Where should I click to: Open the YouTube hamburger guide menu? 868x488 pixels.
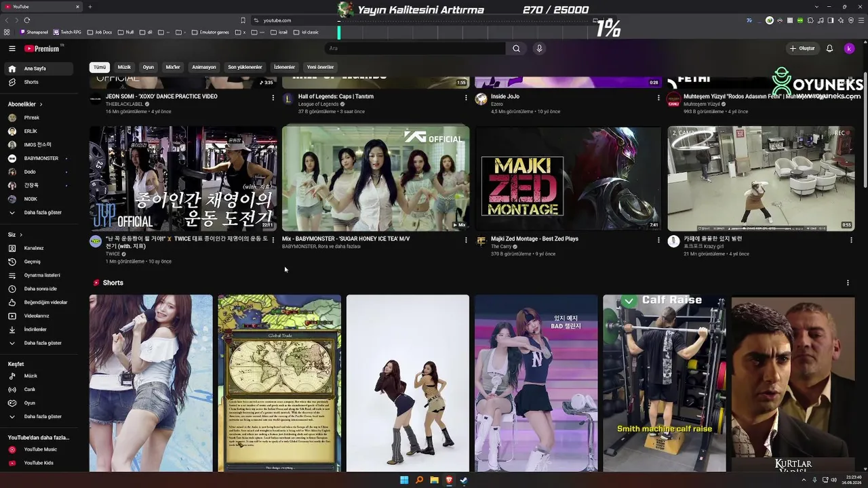pos(12,49)
